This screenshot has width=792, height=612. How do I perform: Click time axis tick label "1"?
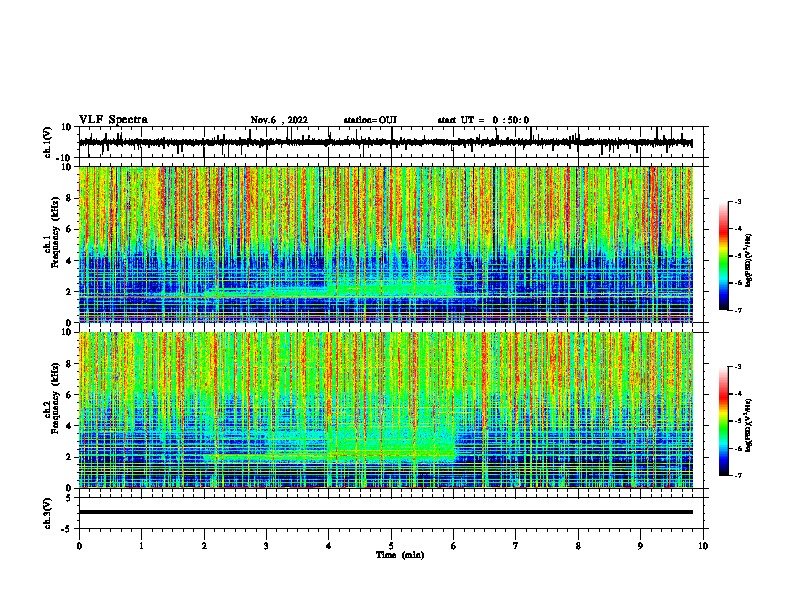141,546
